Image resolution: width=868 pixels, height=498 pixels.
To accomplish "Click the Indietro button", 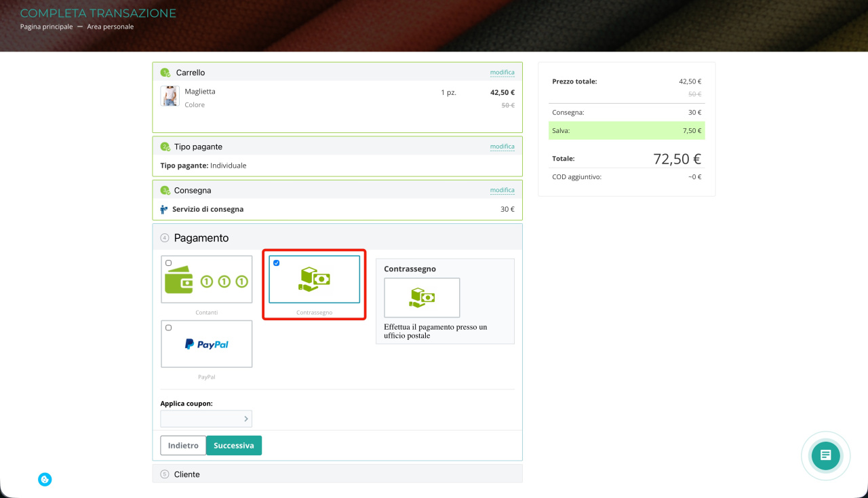I will (183, 446).
